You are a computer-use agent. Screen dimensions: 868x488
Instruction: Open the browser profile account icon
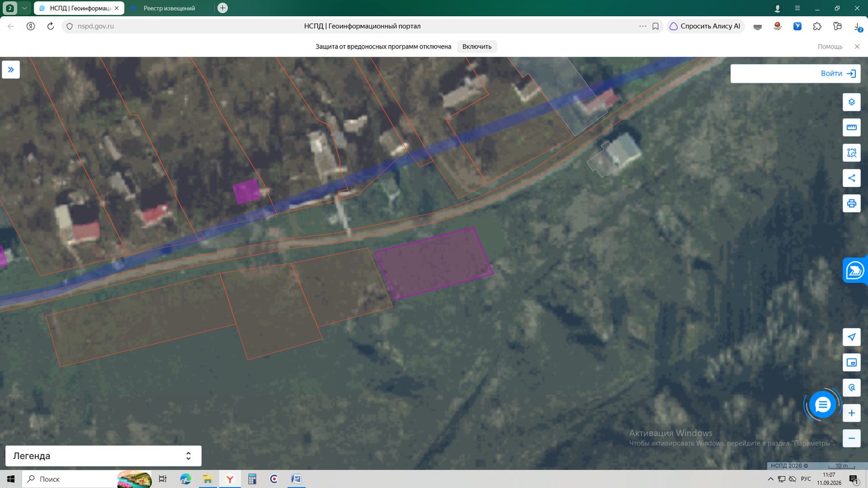pyautogui.click(x=777, y=8)
